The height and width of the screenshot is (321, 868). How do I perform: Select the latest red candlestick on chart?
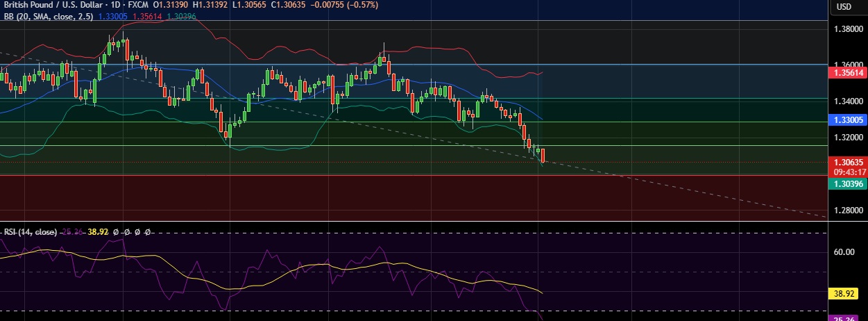(543, 156)
